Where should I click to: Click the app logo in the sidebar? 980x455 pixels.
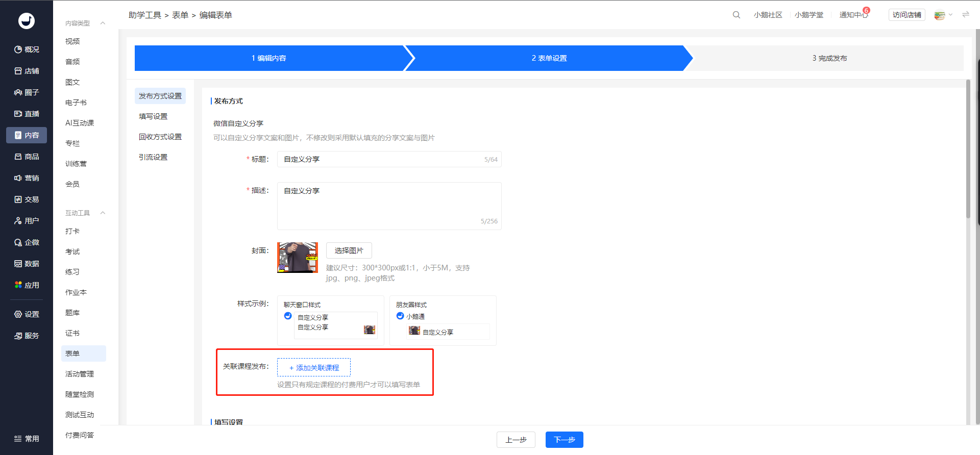click(x=27, y=21)
